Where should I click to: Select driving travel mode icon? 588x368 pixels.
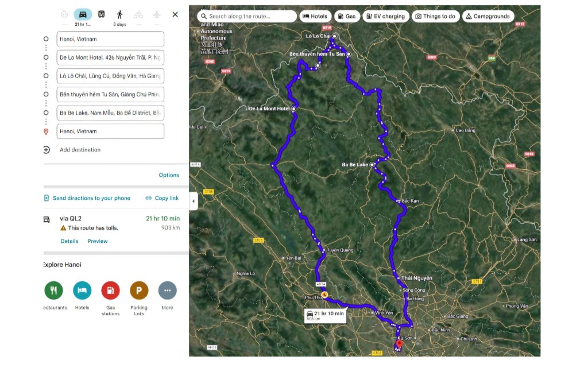click(83, 14)
